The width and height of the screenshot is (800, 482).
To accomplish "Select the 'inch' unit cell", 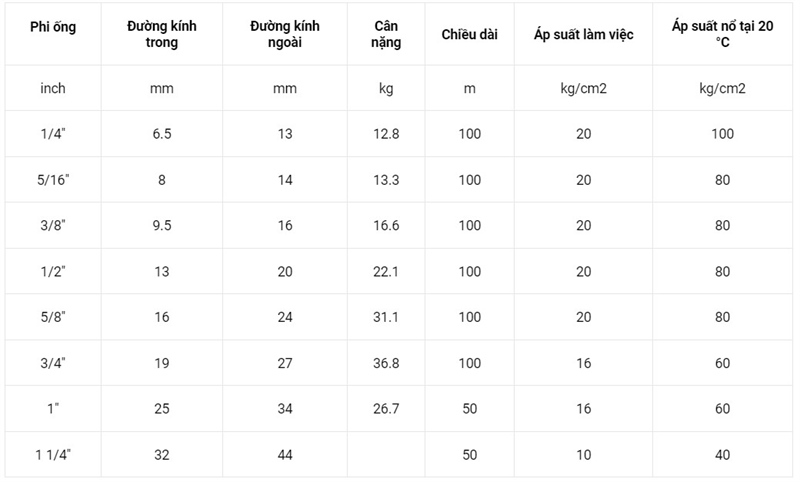I will point(53,88).
